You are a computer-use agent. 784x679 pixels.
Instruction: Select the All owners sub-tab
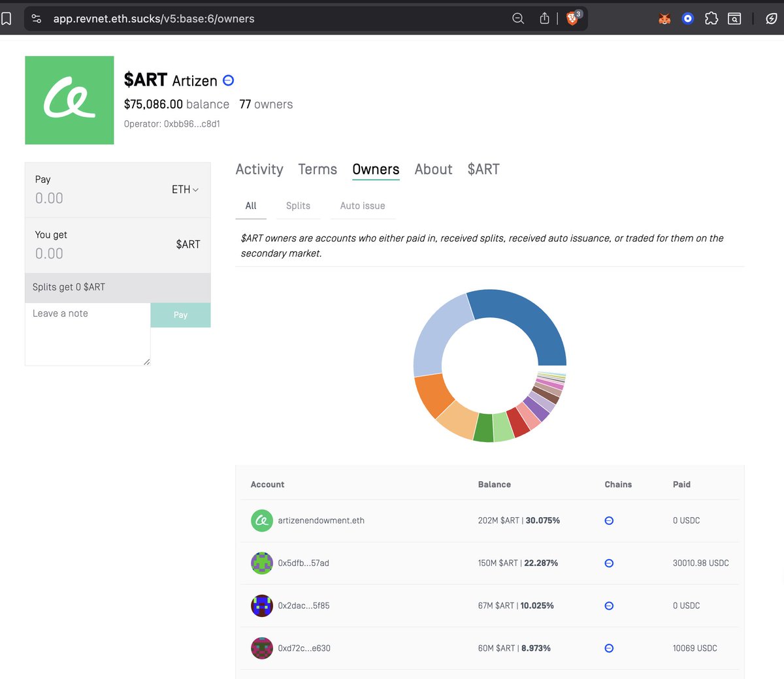[251, 206]
